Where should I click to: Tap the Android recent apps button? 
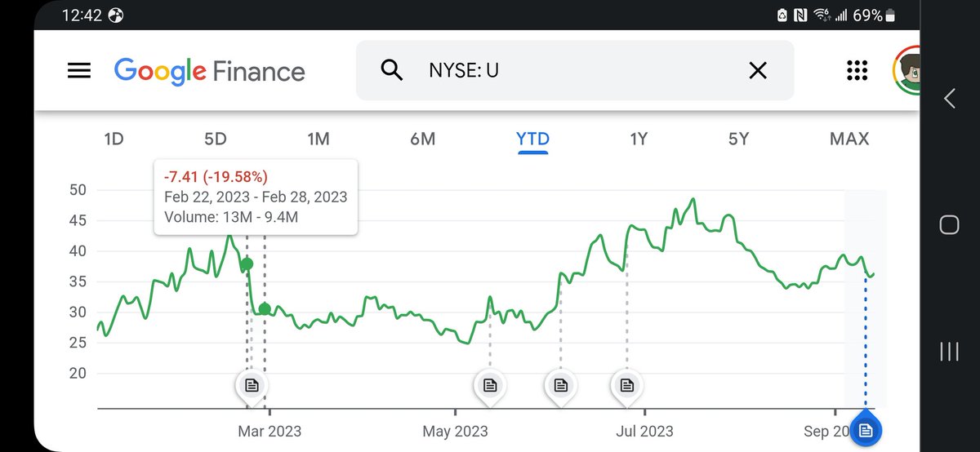click(949, 352)
